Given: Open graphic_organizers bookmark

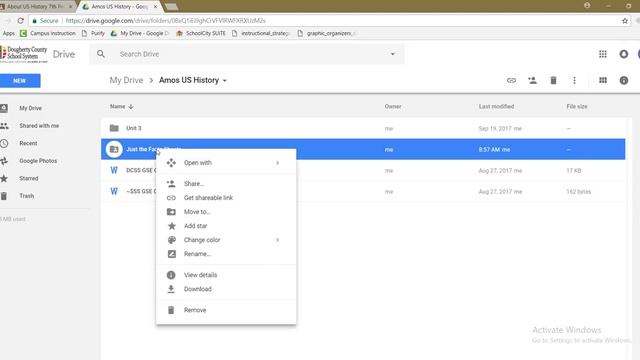Looking at the screenshot, I should (327, 33).
